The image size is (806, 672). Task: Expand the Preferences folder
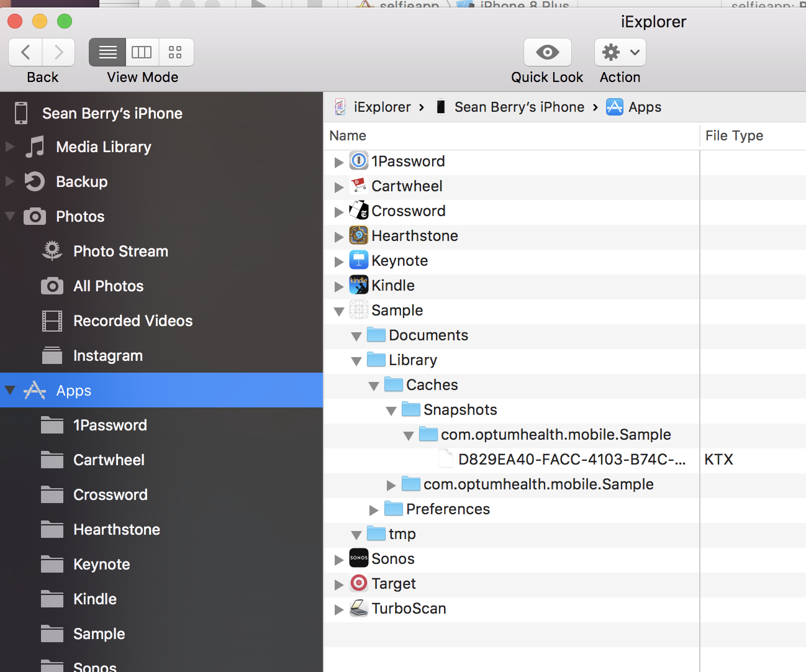pos(374,510)
